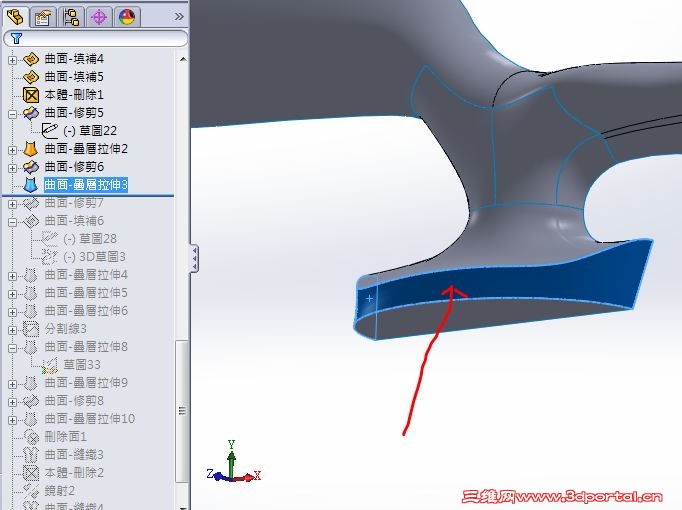Collapse the 曲面-疊層拉伸8 feature
682x510 pixels.
pyautogui.click(x=12, y=348)
